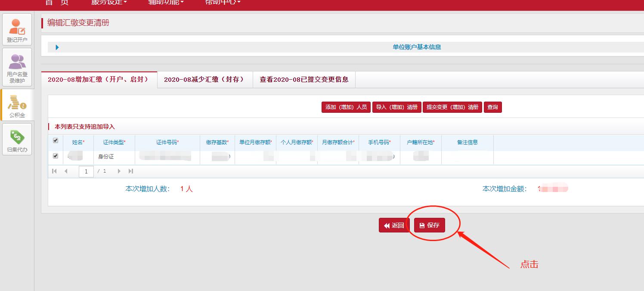The image size is (644, 291).
Task: Click the 添加（增加）人员 button
Action: [346, 107]
